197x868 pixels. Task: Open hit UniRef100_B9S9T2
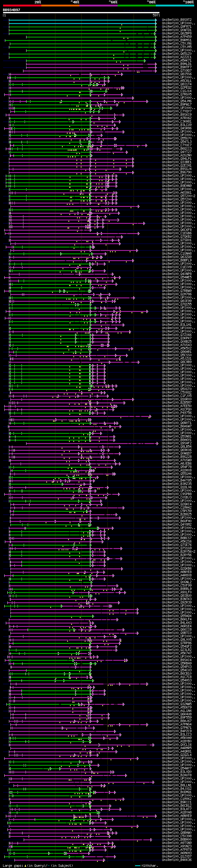(177, 20)
